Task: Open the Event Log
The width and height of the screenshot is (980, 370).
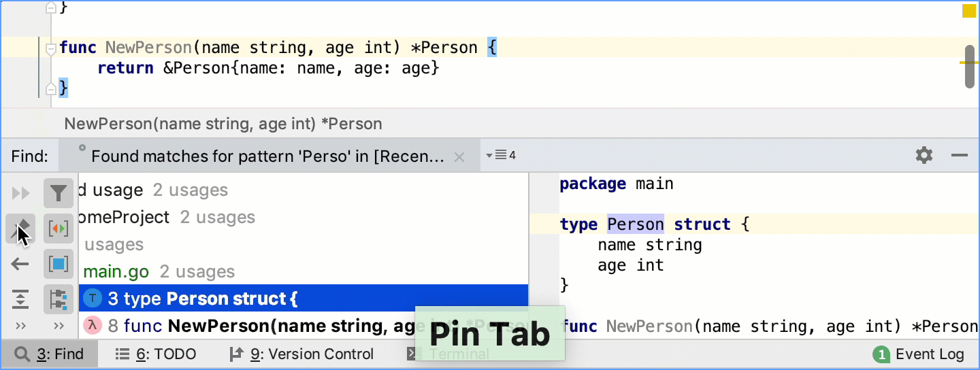Action: 919,354
